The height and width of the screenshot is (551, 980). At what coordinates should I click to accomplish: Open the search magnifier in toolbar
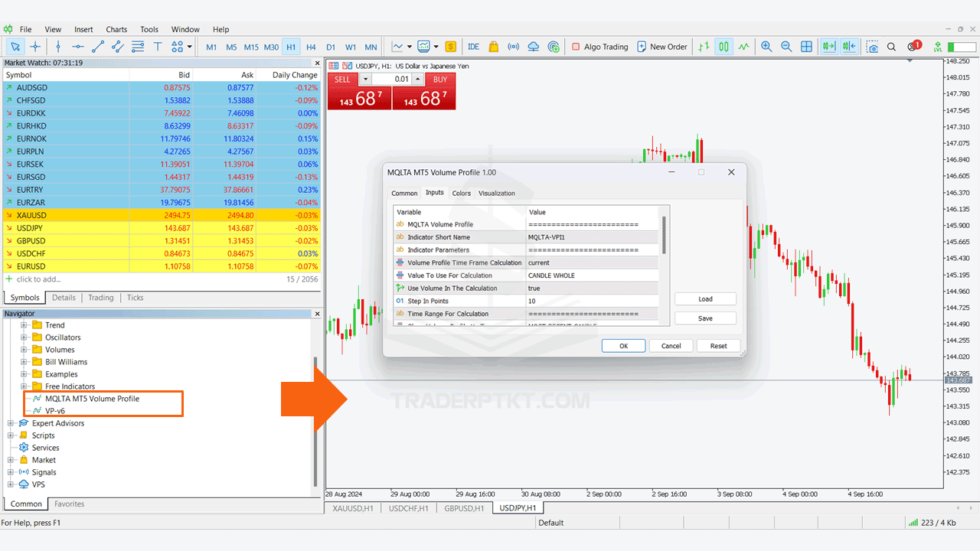pos(893,47)
